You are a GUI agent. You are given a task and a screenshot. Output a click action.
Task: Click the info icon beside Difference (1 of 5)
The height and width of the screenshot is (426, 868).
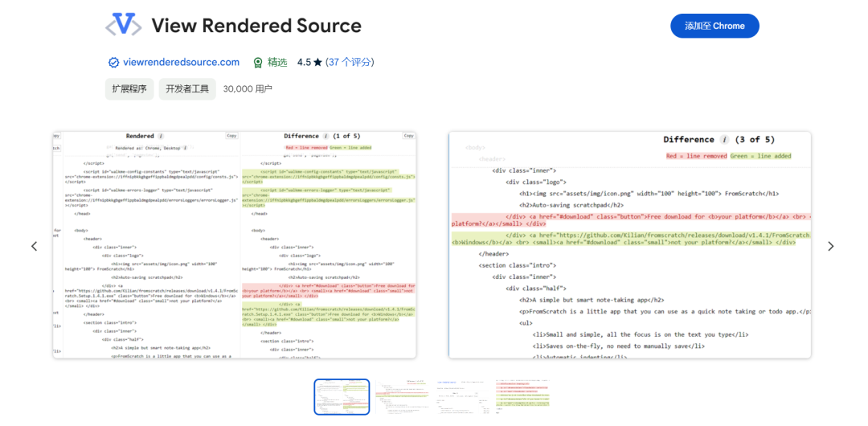click(x=326, y=137)
